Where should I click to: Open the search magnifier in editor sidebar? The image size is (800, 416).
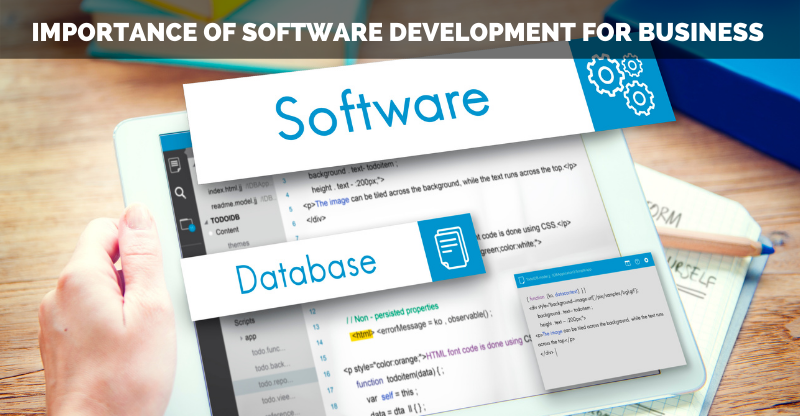180,193
